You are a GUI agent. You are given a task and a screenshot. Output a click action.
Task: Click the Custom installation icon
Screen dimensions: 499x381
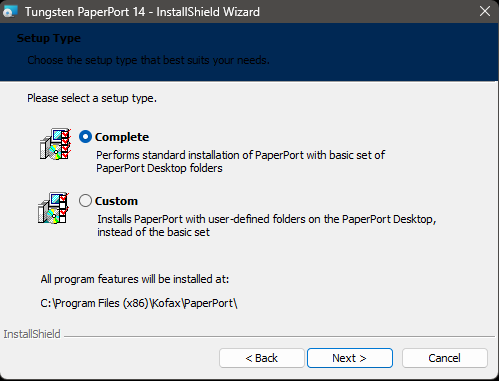(x=54, y=208)
